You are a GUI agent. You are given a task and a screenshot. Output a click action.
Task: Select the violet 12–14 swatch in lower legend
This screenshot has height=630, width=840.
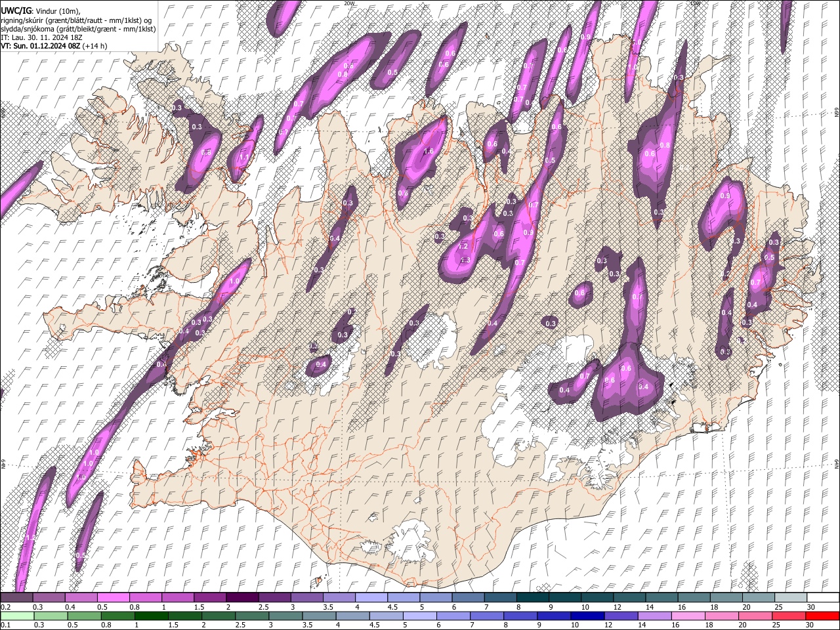click(620, 616)
